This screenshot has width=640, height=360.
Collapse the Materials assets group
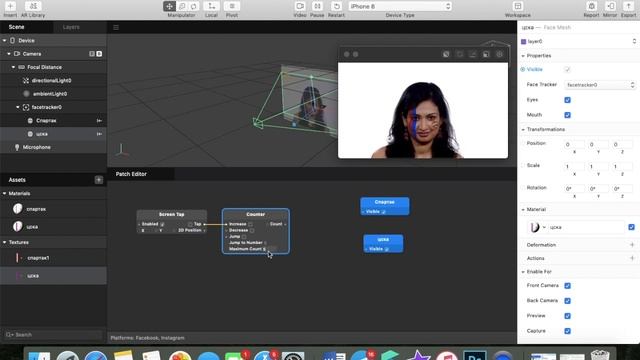pos(4,193)
